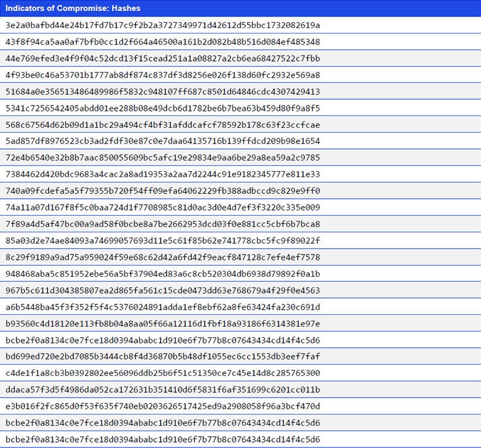This screenshot has width=481, height=448.
Task: Select the hash beginning 7f89a4d5af47
Action: pyautogui.click(x=163, y=224)
